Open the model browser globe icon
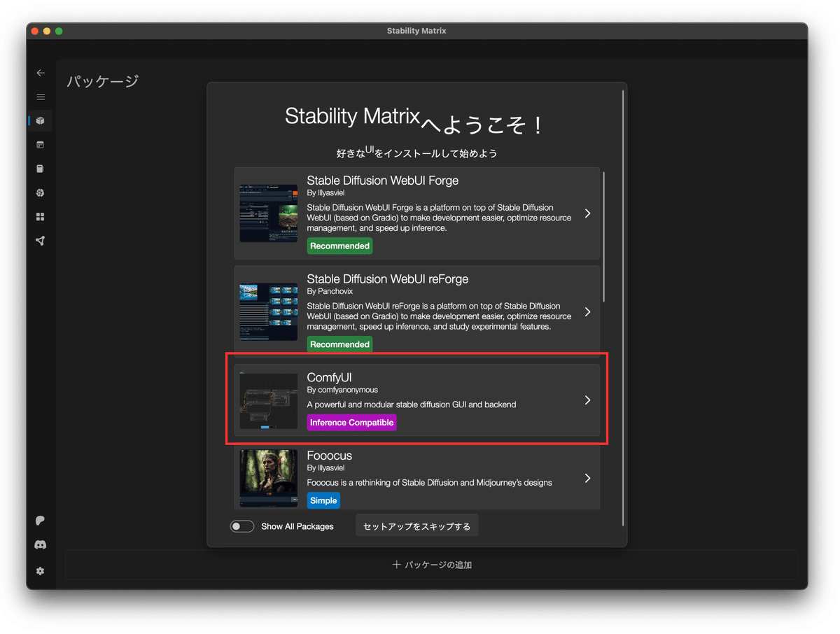The image size is (840, 634). point(41,192)
